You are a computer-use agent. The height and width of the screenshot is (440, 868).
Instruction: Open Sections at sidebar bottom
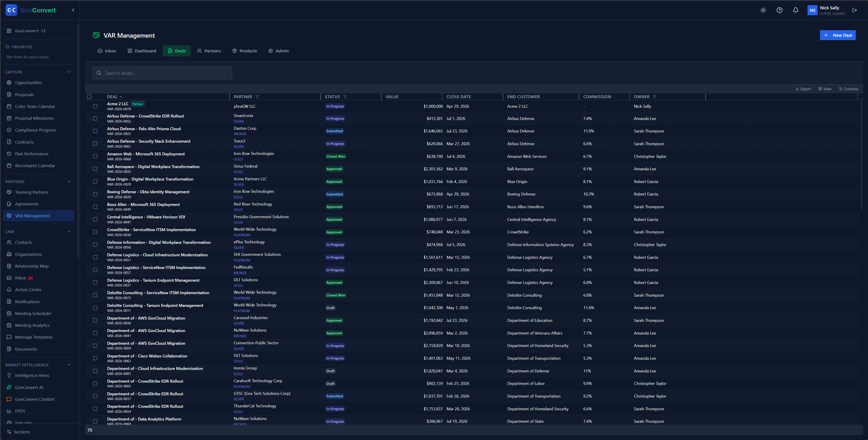[19, 432]
